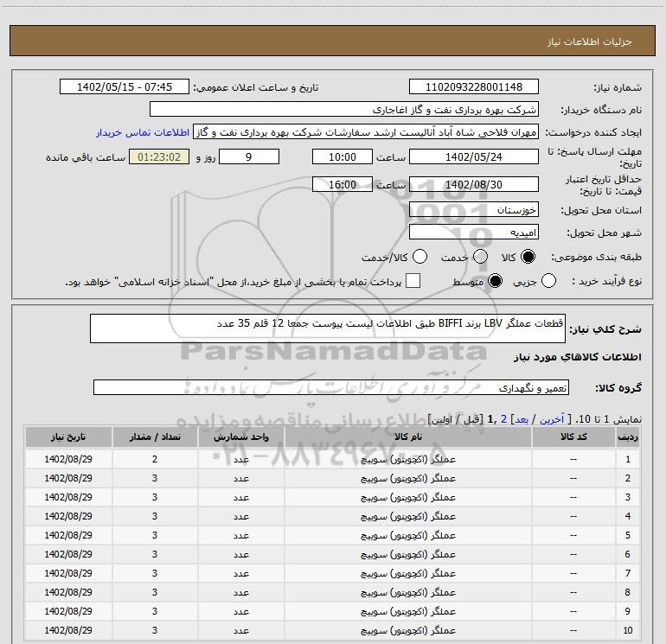Select the جزیی purchase type radio
The width and height of the screenshot is (666, 644).
click(x=548, y=281)
